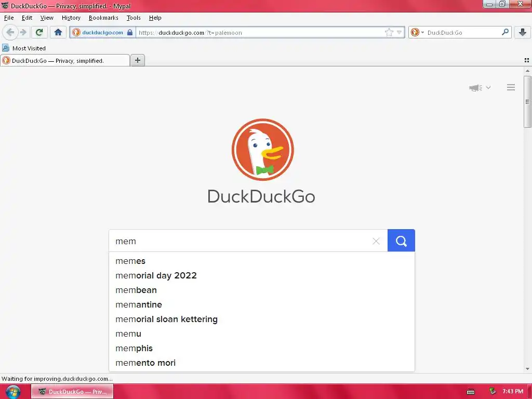Show the list all tabs grid icon

tap(527, 60)
